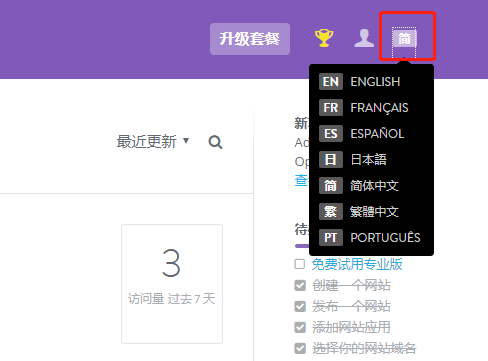The height and width of the screenshot is (361, 488).
Task: Click the 创建一个网站 task text
Action: click(x=351, y=285)
